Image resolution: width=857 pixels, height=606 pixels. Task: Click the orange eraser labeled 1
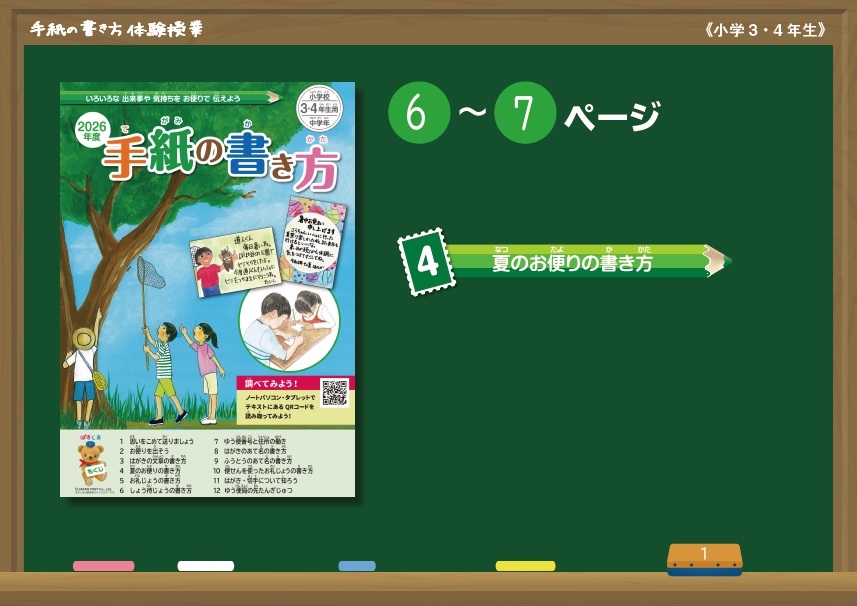pyautogui.click(x=705, y=559)
